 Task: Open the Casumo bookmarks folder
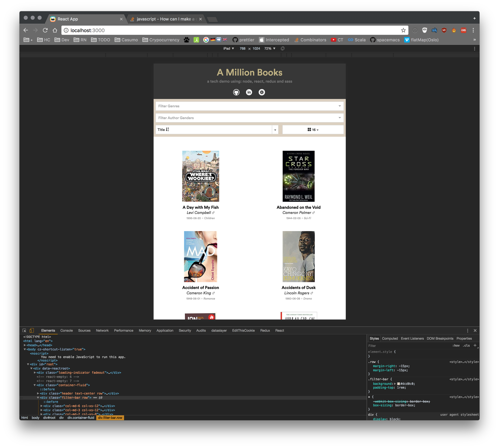coord(126,40)
